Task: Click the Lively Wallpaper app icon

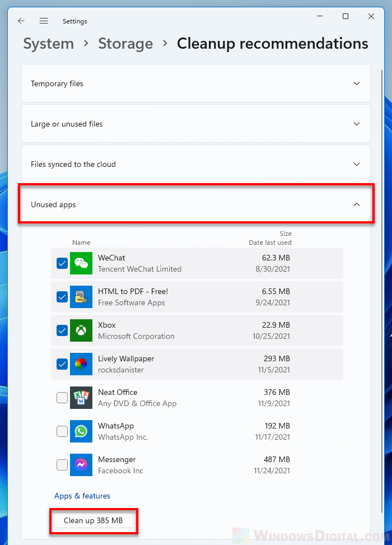Action: (x=81, y=364)
